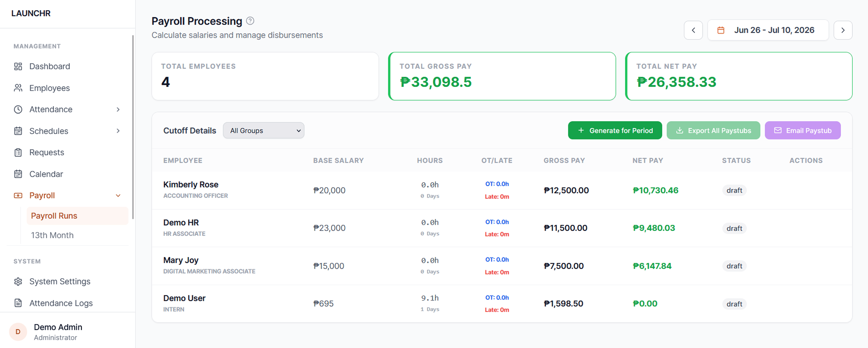The width and height of the screenshot is (868, 348).
Task: Click Generate for Period button
Action: (x=615, y=130)
